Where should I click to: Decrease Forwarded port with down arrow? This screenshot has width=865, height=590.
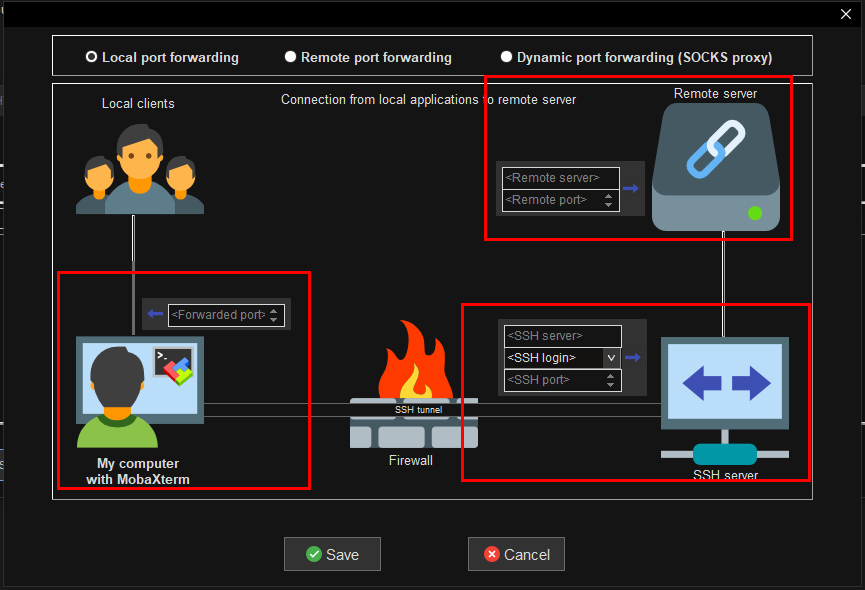click(274, 319)
